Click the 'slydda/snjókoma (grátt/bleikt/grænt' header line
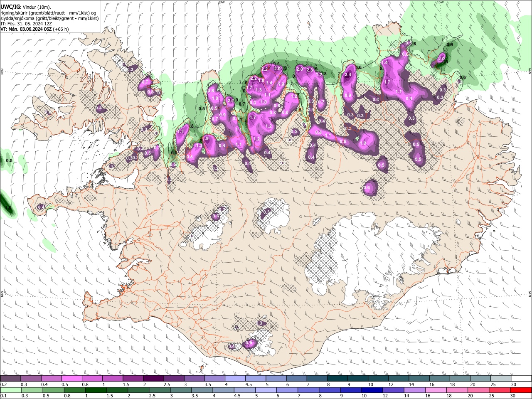Viewport: 532px width, 399px height. click(49, 18)
